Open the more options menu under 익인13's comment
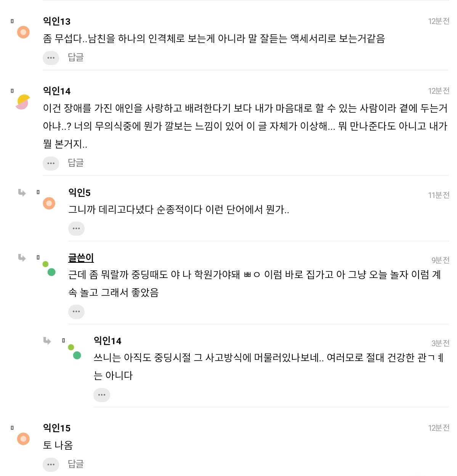 tap(51, 58)
